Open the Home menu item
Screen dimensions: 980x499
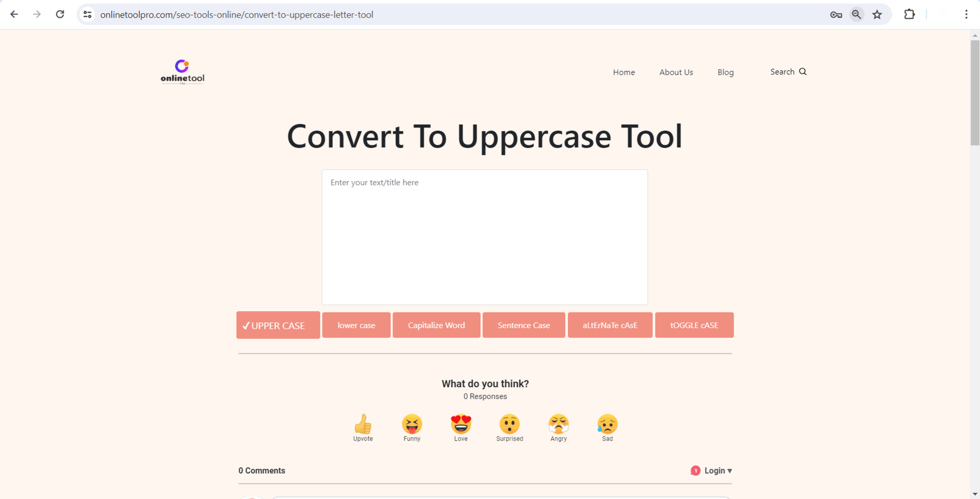pyautogui.click(x=624, y=72)
